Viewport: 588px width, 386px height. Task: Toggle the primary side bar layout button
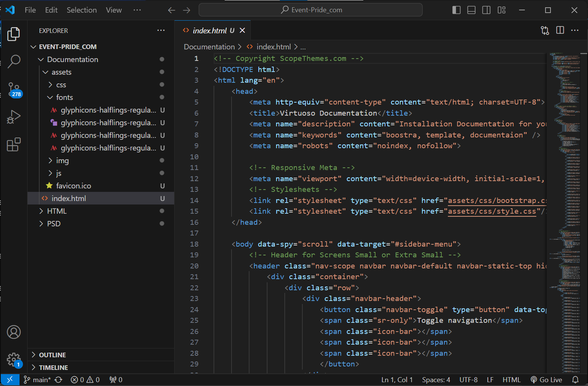456,10
